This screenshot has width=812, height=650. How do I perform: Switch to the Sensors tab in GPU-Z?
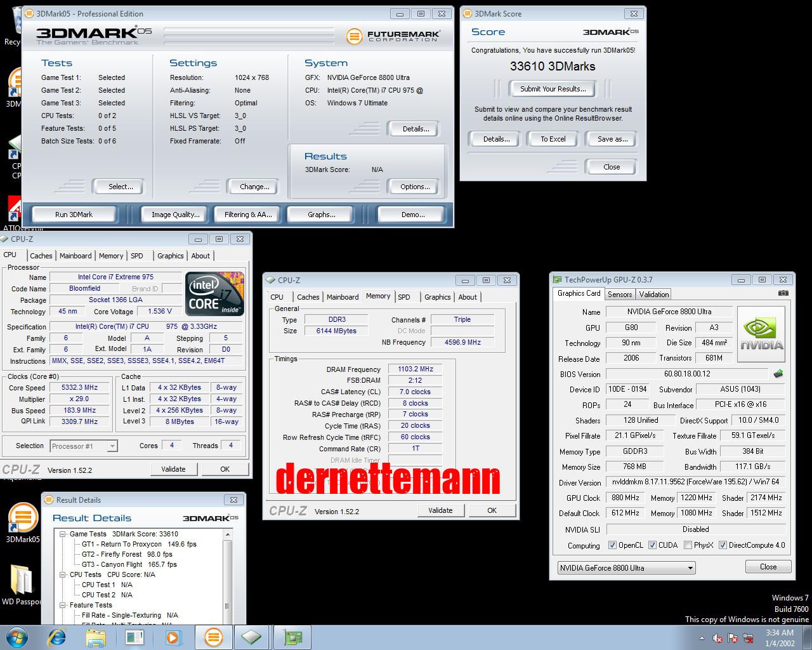(620, 294)
